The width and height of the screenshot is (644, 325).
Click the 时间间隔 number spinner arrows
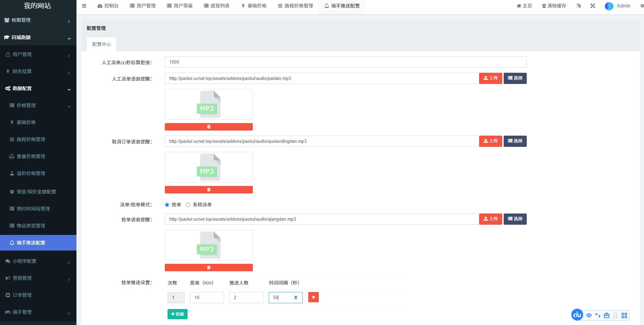(x=296, y=297)
